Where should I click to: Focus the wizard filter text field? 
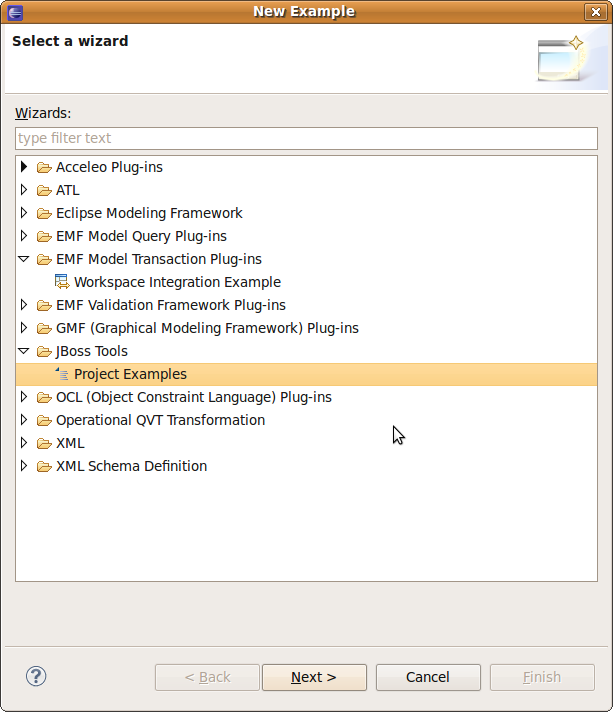(306, 138)
